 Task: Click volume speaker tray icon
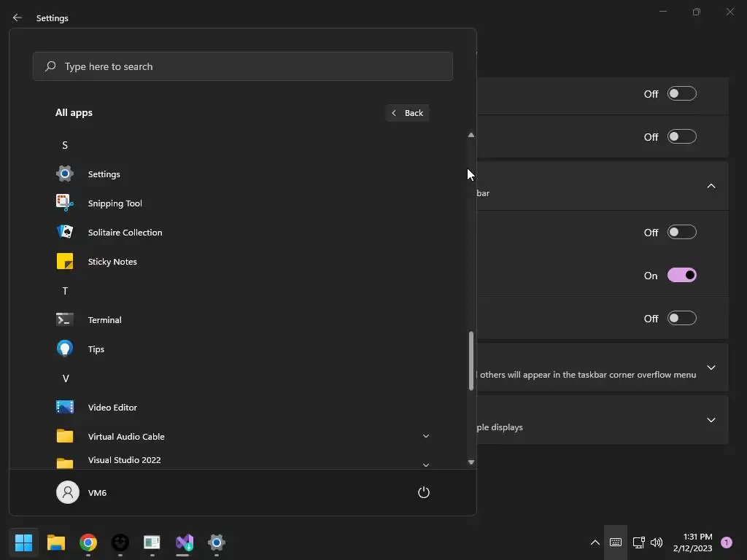point(657,542)
